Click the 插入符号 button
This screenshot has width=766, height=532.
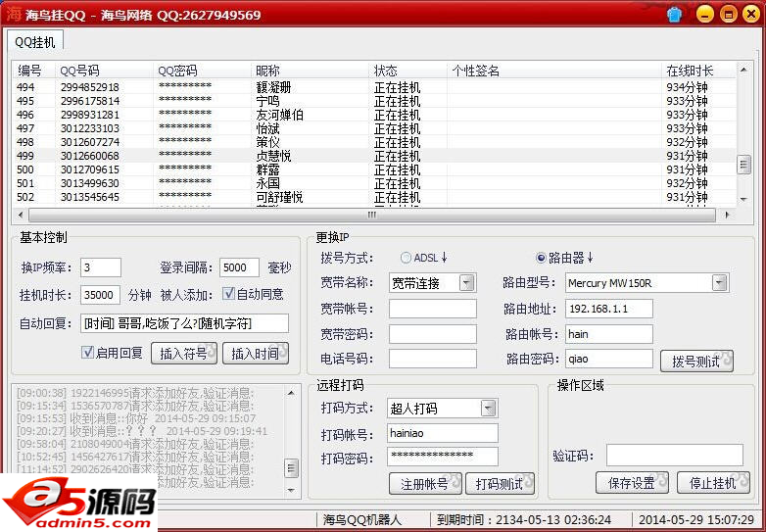coord(184,354)
